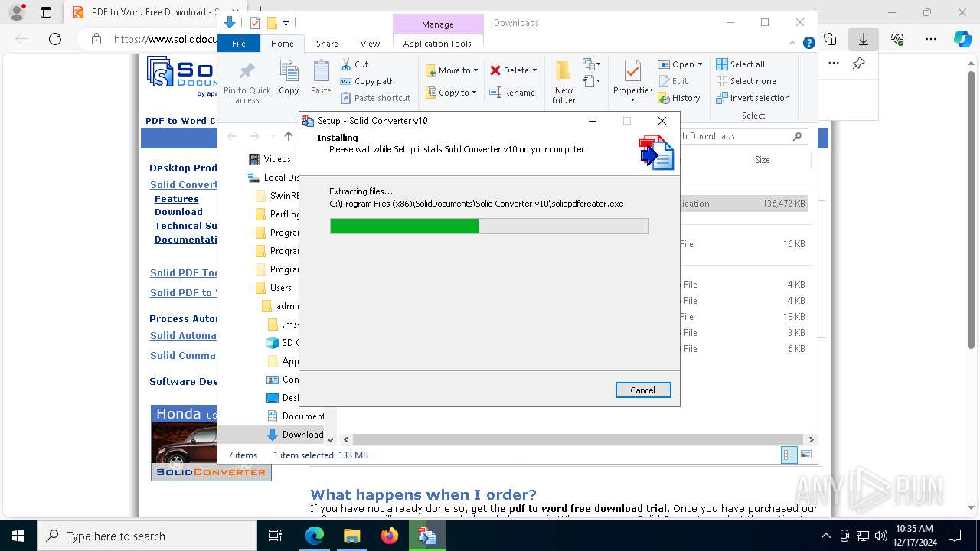This screenshot has width=980, height=551.
Task: Open the Delete dropdown arrow
Action: tap(534, 70)
